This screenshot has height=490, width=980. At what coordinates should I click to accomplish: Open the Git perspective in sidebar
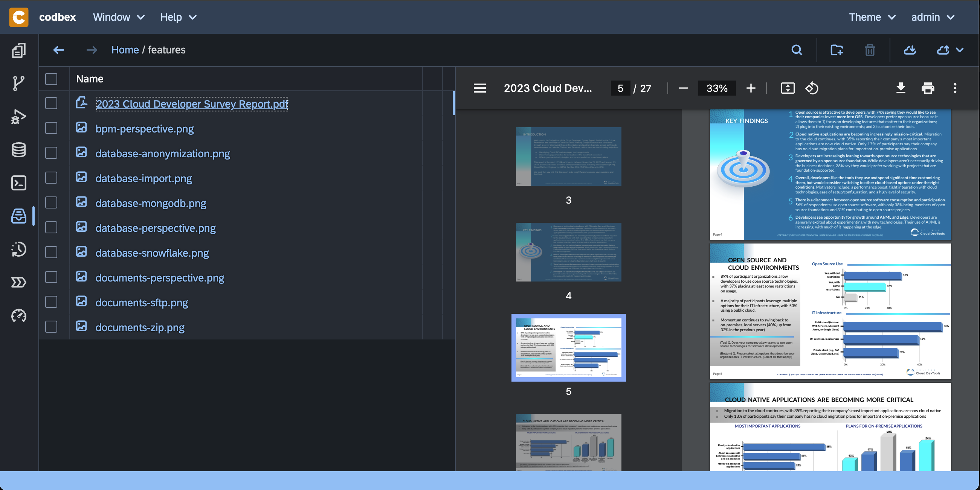tap(18, 83)
